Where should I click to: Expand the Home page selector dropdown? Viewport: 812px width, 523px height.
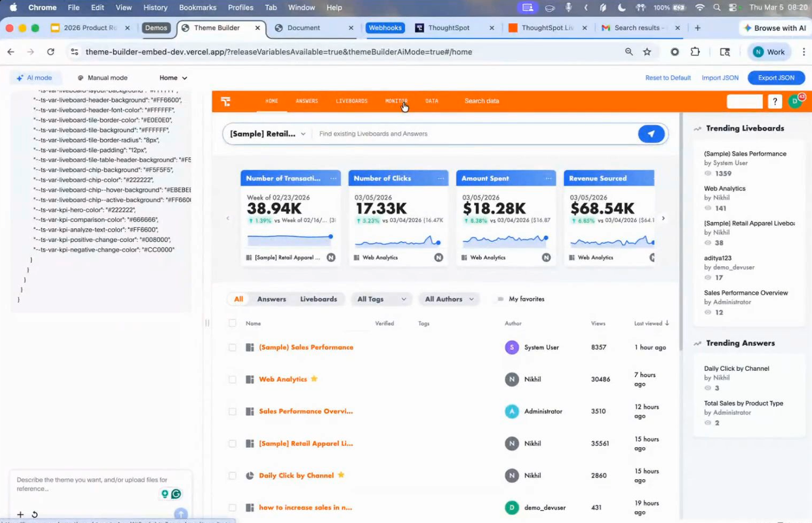pyautogui.click(x=173, y=78)
